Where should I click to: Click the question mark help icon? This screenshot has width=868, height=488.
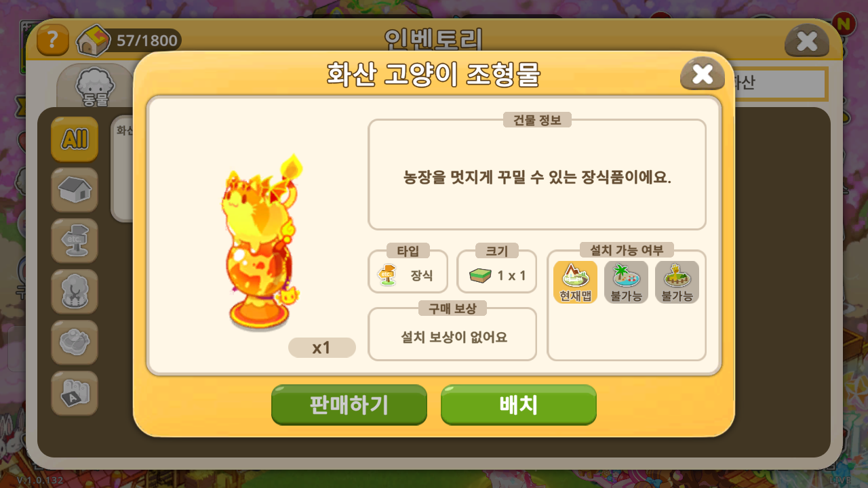52,40
